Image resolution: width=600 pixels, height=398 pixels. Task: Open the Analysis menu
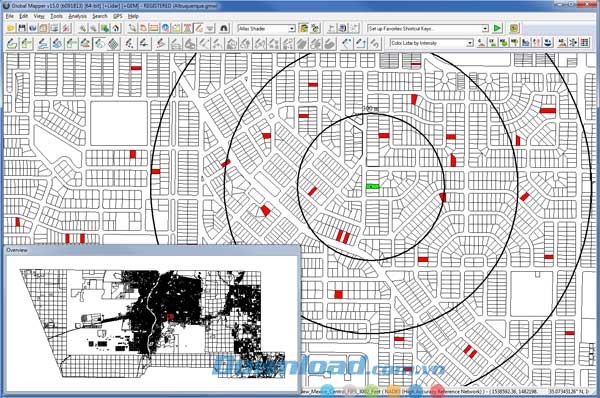click(x=78, y=16)
